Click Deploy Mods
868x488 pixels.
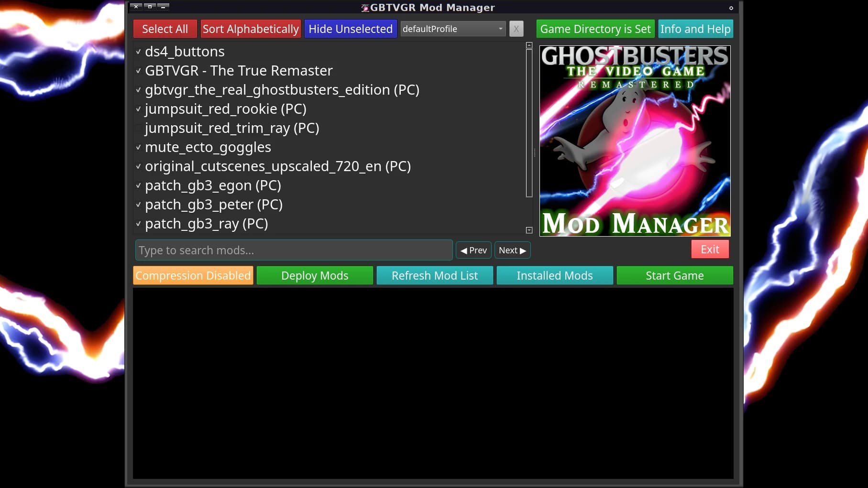pos(315,275)
